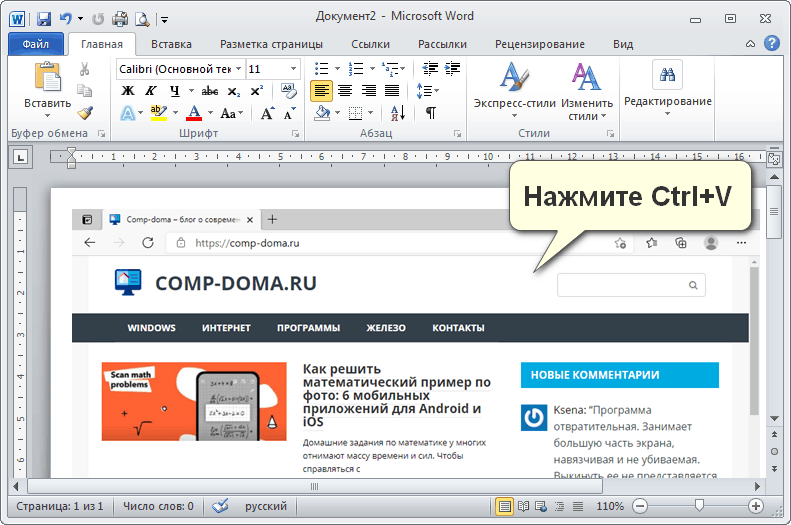Click the zoom out minus button

[x=640, y=506]
